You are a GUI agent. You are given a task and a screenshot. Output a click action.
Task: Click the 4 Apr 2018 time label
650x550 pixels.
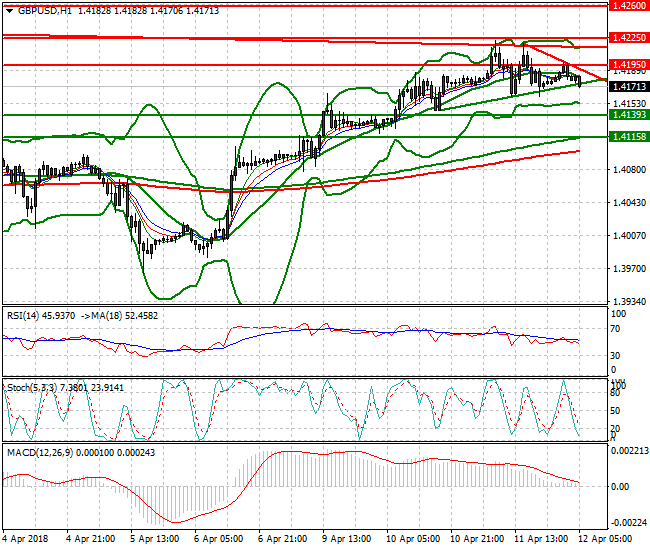click(25, 539)
